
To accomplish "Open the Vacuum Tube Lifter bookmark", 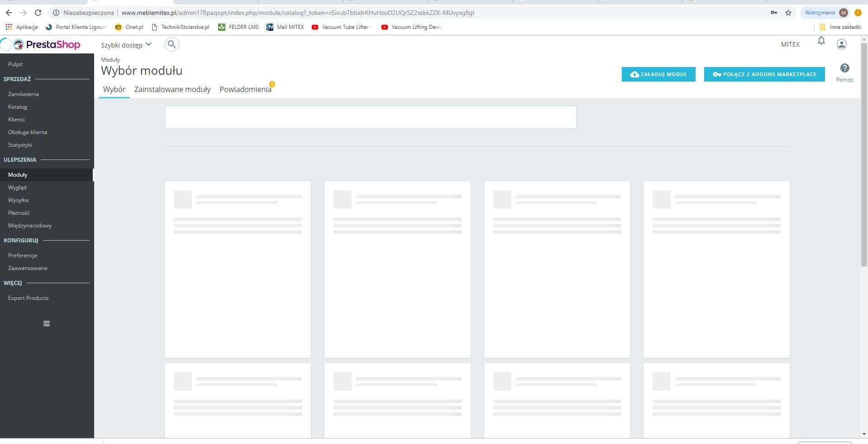I will pyautogui.click(x=342, y=27).
